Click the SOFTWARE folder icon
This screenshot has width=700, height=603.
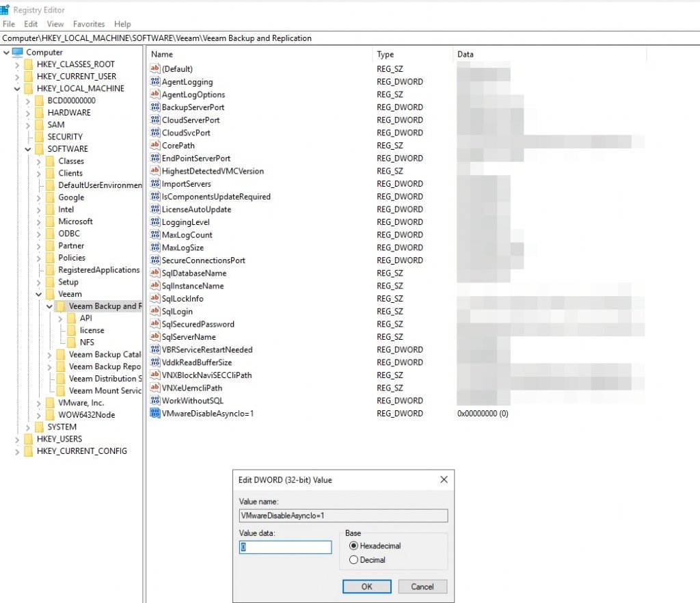pyautogui.click(x=39, y=148)
